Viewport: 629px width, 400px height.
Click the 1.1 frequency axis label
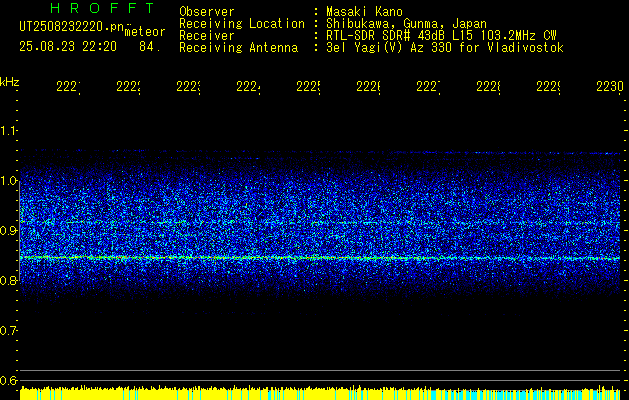point(8,130)
